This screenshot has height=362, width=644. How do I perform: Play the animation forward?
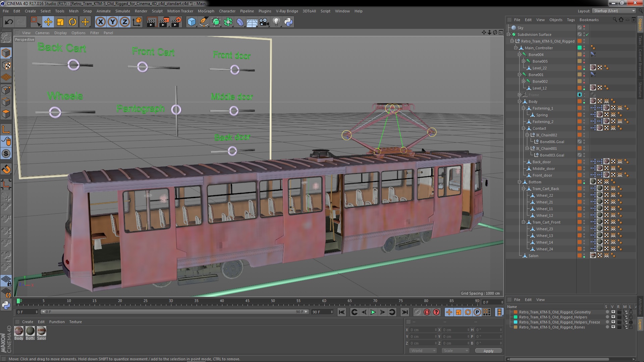[373, 312]
